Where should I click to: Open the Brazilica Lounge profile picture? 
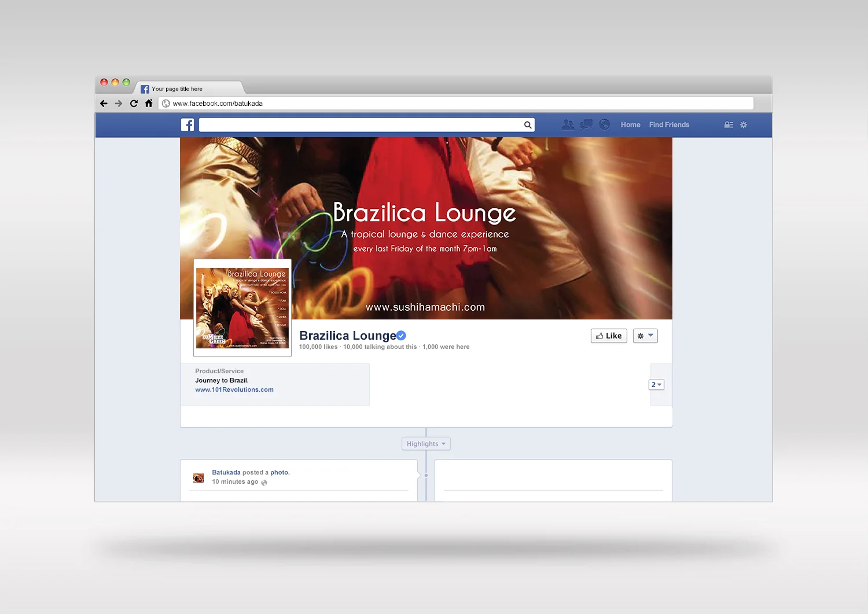242,308
